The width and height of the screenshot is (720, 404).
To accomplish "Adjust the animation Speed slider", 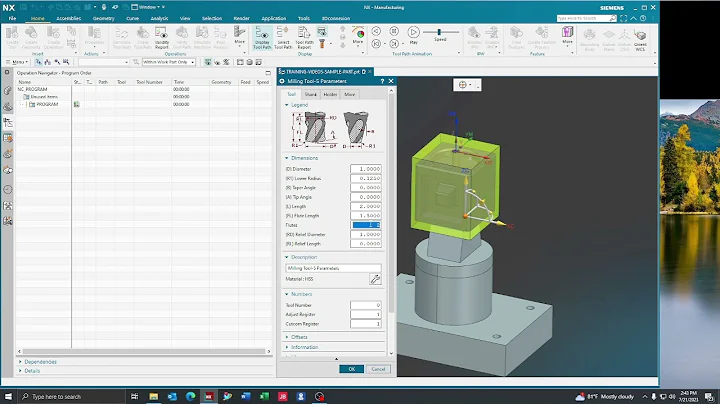I will pyautogui.click(x=439, y=32).
